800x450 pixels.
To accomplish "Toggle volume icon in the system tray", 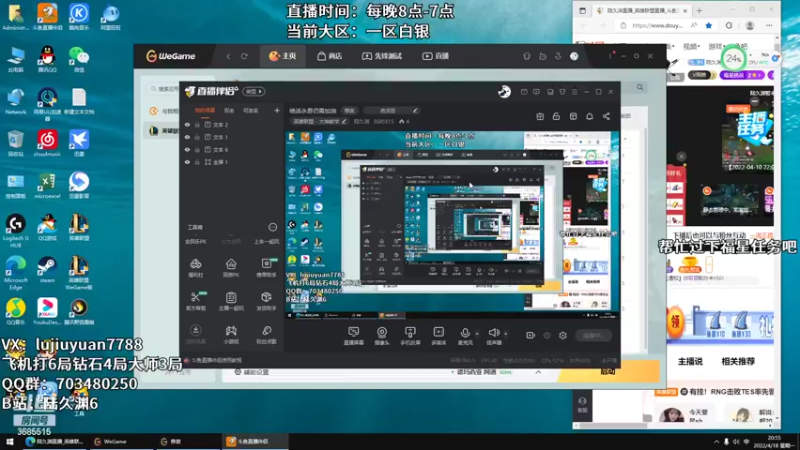I will [736, 442].
